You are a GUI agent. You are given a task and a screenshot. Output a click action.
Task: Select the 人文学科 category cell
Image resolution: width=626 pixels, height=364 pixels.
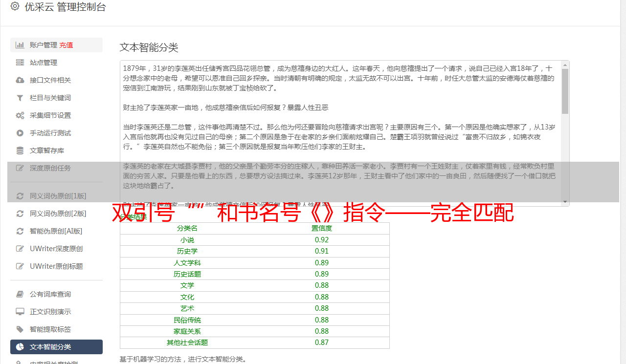(x=187, y=263)
